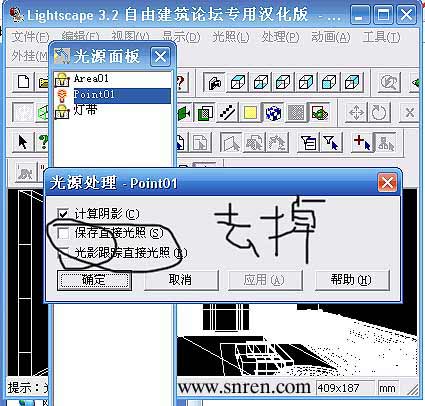Open the 显示(D) menu
The width and height of the screenshot is (425, 406).
tap(181, 37)
